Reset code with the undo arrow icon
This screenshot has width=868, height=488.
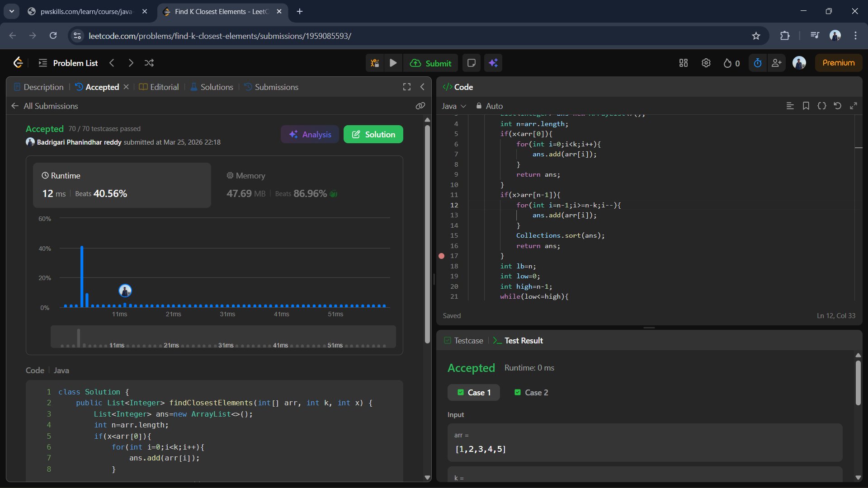point(837,106)
